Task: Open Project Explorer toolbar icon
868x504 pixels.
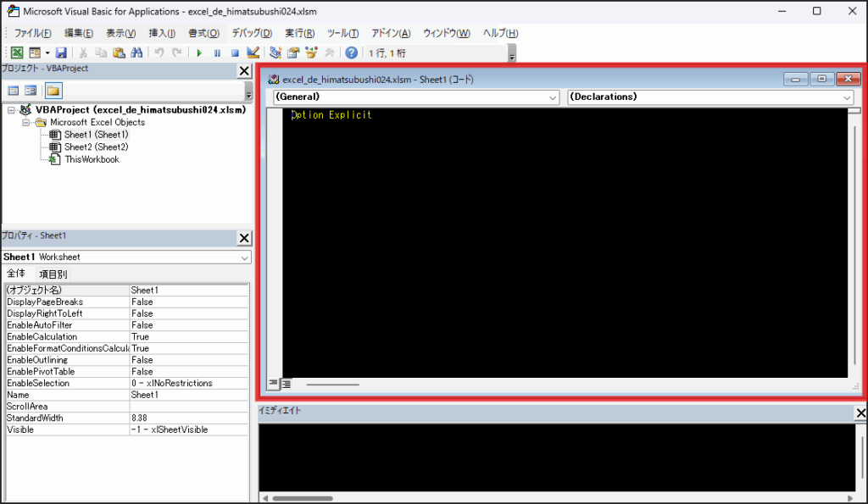Action: pos(275,53)
